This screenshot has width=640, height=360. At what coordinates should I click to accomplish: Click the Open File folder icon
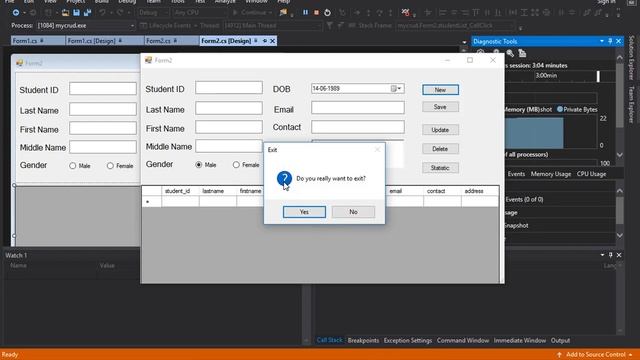pos(65,13)
